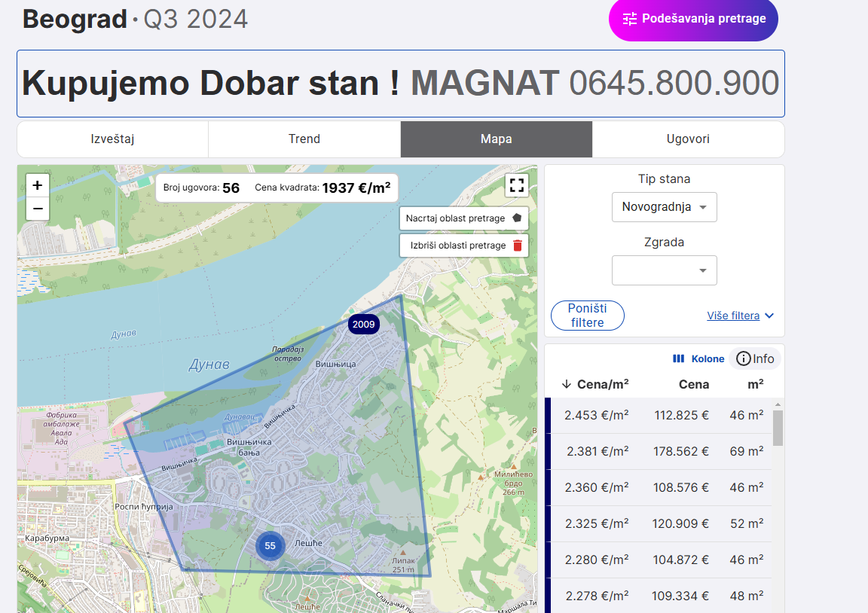Enter fullscreen map view
The image size is (868, 613).
pos(516,185)
